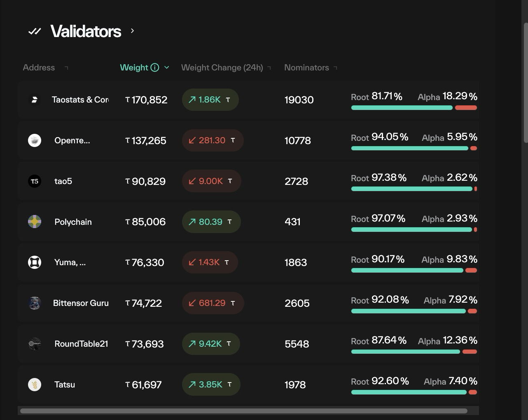Click the Bittensor Guru avatar icon

tap(35, 303)
